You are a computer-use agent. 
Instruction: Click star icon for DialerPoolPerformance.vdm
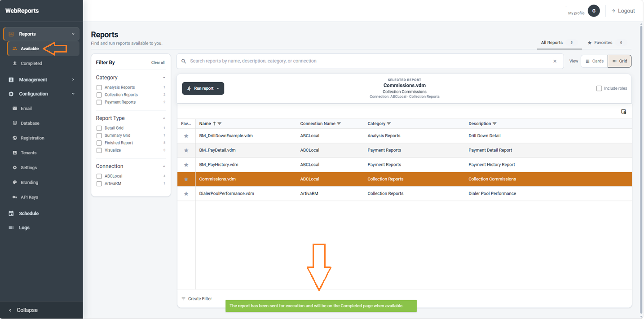(x=186, y=194)
